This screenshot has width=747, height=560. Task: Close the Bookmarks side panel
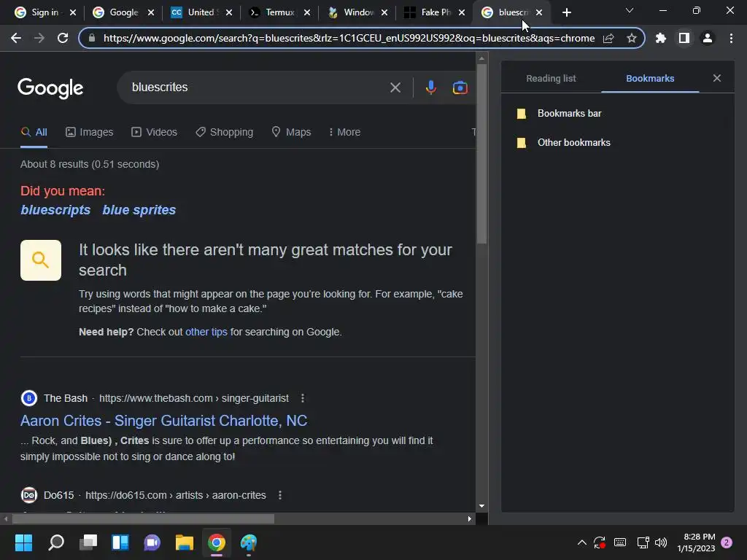(717, 78)
